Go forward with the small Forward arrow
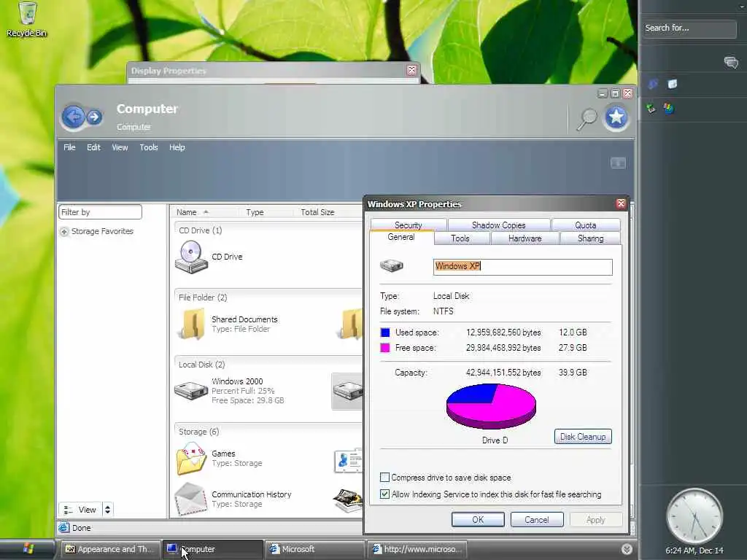 pyautogui.click(x=94, y=117)
